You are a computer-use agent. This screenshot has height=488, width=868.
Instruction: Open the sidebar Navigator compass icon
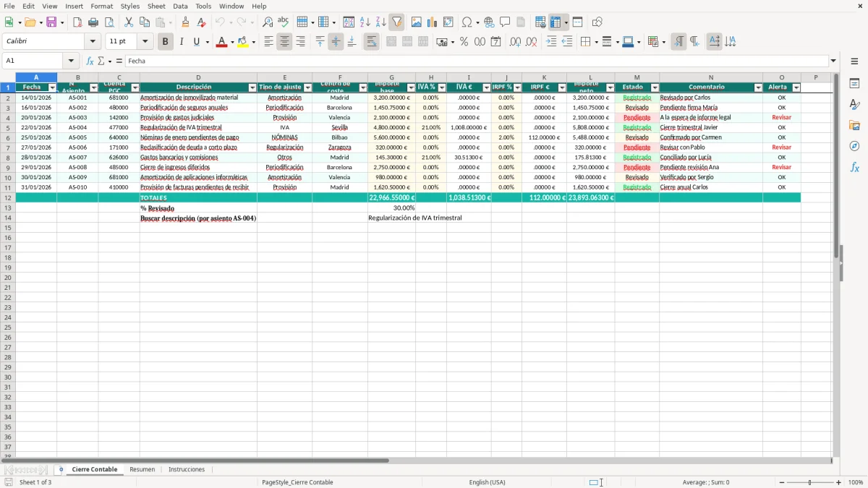coord(854,146)
